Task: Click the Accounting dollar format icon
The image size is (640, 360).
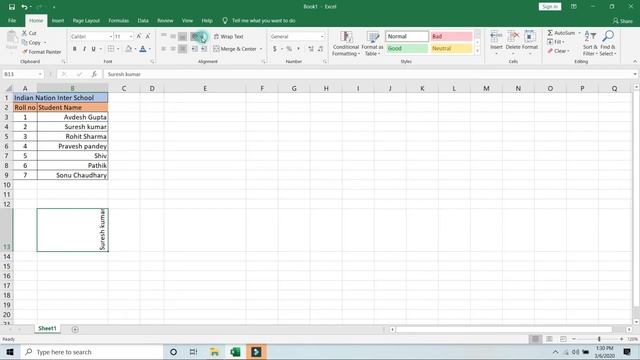Action: point(275,49)
